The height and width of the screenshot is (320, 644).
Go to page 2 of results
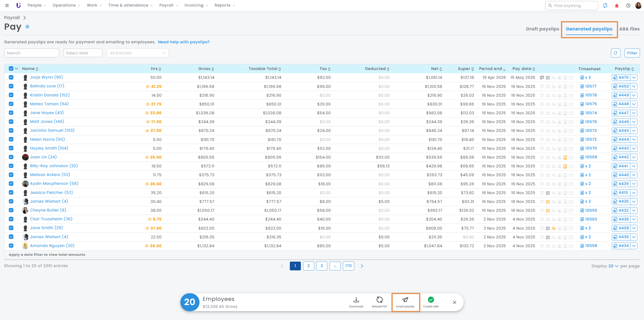click(308, 266)
